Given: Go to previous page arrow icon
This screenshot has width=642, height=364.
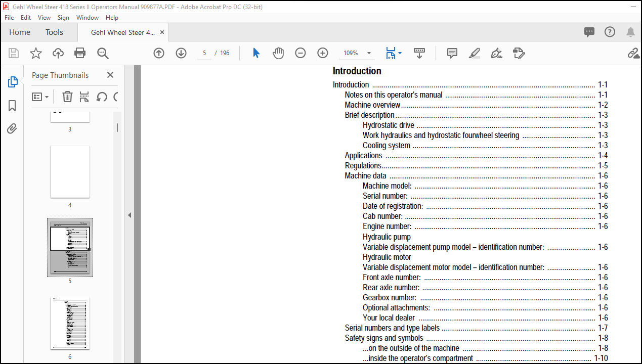Looking at the screenshot, I should 159,53.
